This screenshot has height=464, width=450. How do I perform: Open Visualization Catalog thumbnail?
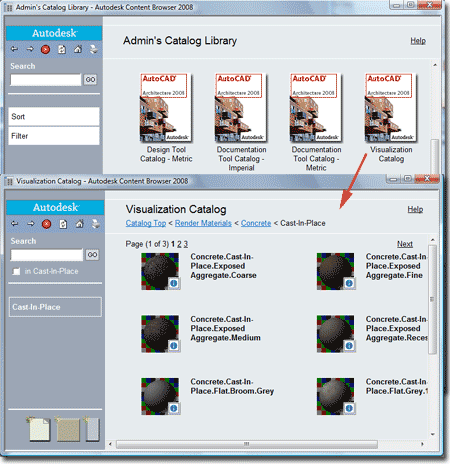point(391,108)
